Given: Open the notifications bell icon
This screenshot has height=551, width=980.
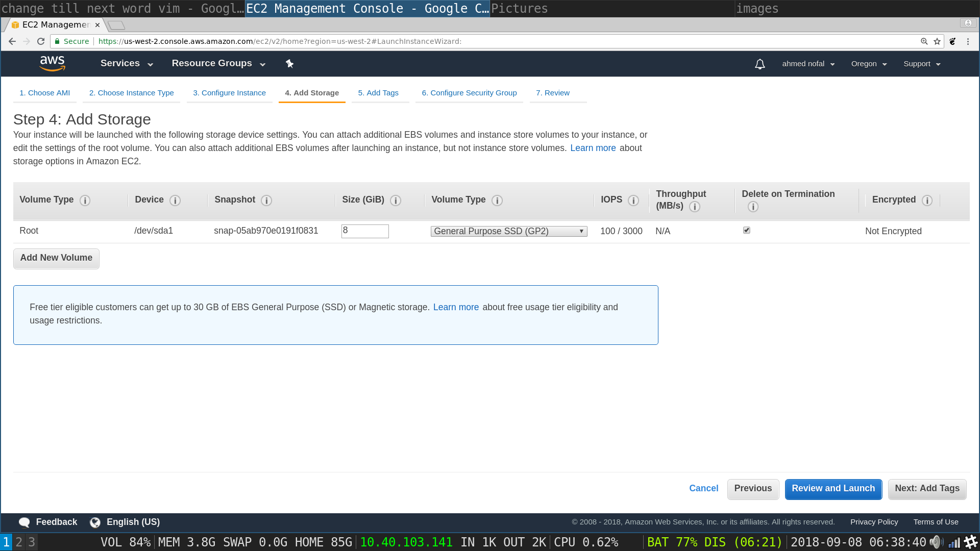Looking at the screenshot, I should [759, 64].
